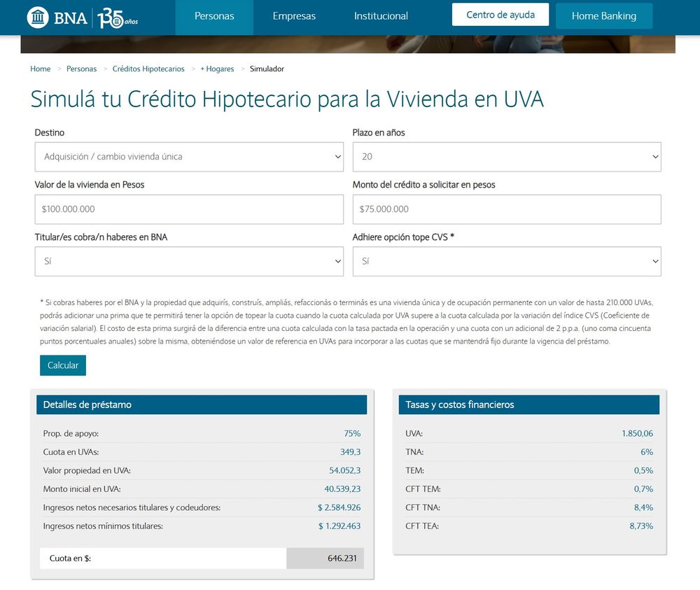Select the Monto inicial en UVA value 40.539,23
This screenshot has width=700, height=590.
[342, 489]
